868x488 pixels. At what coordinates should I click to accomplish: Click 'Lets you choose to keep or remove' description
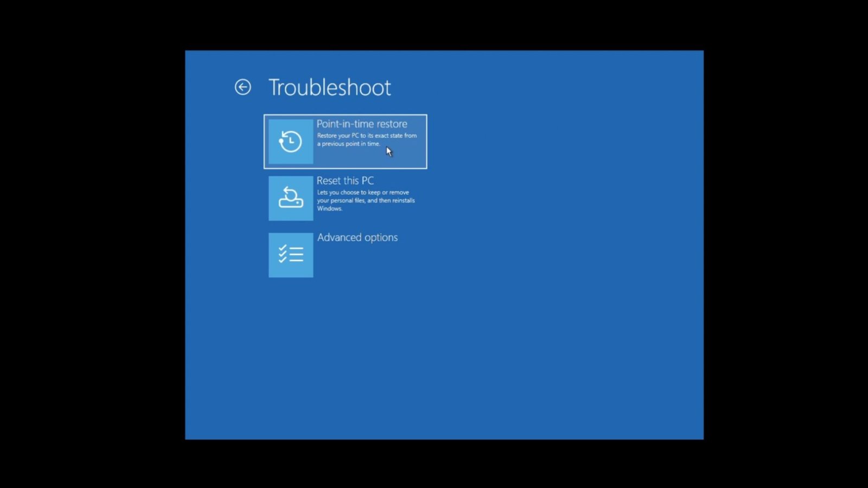click(363, 192)
